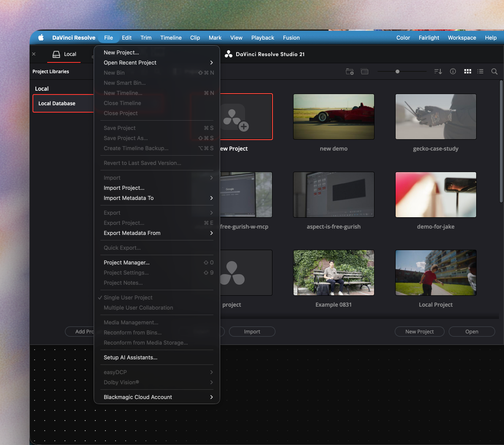The image size is (504, 445).
Task: Select the demo-for-jake project thumbnail
Action: pos(436,194)
